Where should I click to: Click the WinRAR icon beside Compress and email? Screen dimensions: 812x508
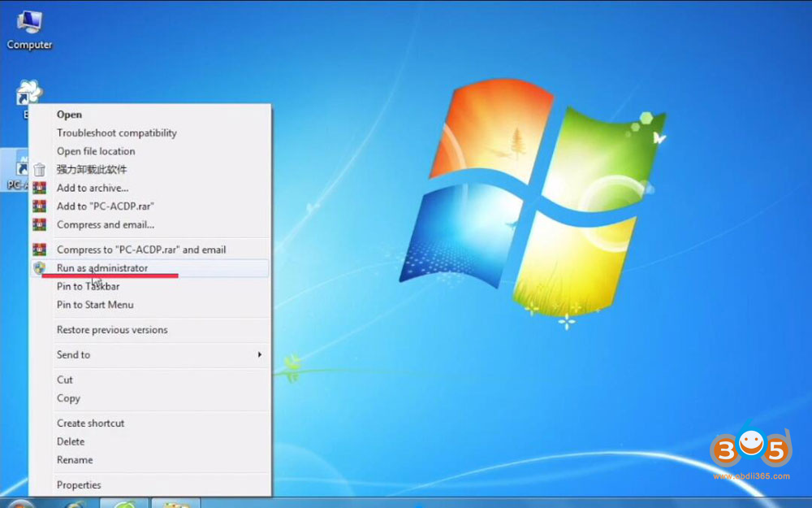[39, 225]
